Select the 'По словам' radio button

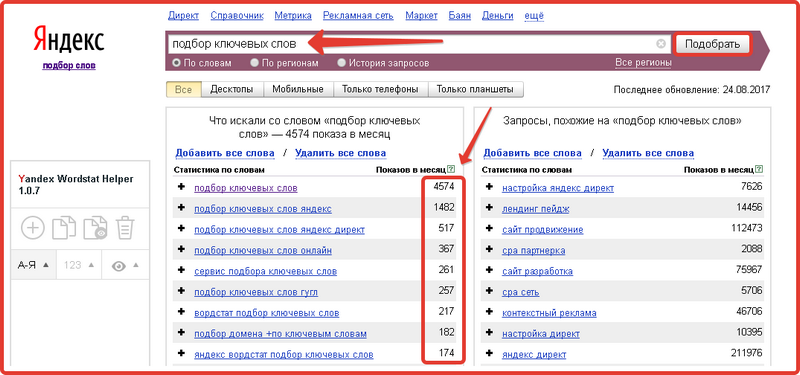coord(177,63)
